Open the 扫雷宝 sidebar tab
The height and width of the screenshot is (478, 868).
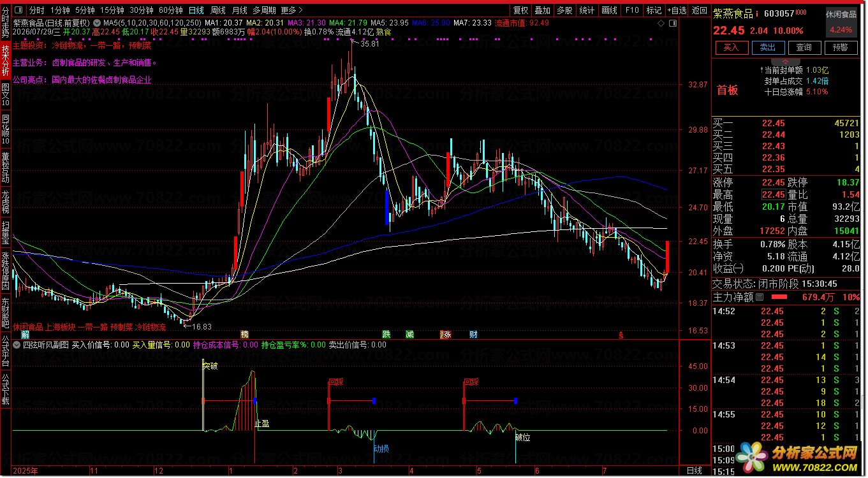[6, 233]
